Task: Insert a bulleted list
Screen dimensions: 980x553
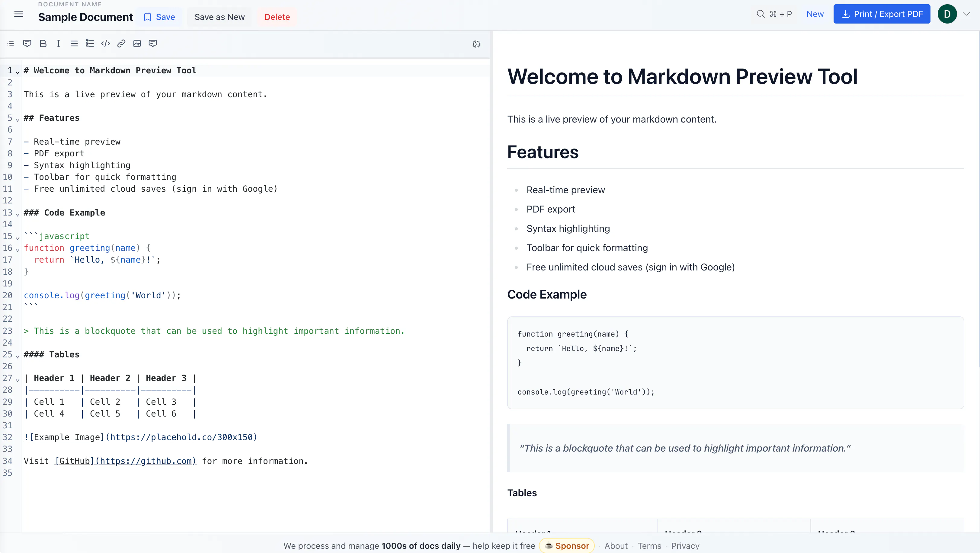Action: click(90, 43)
